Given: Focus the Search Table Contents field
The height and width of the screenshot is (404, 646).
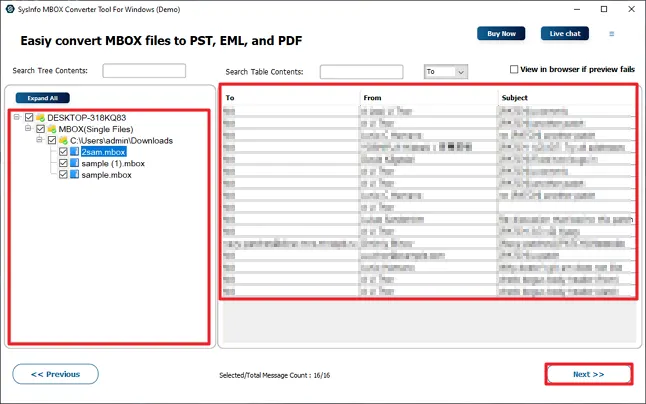Looking at the screenshot, I should [361, 72].
